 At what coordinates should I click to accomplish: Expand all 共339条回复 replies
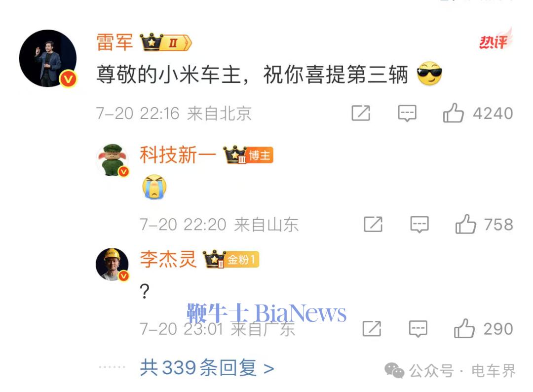click(207, 367)
